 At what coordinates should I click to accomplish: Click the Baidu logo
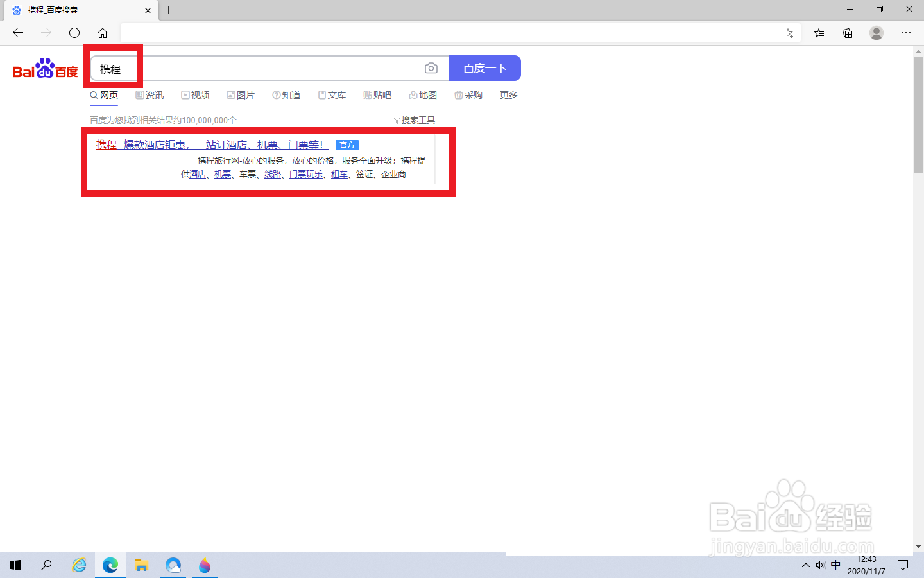[45, 68]
